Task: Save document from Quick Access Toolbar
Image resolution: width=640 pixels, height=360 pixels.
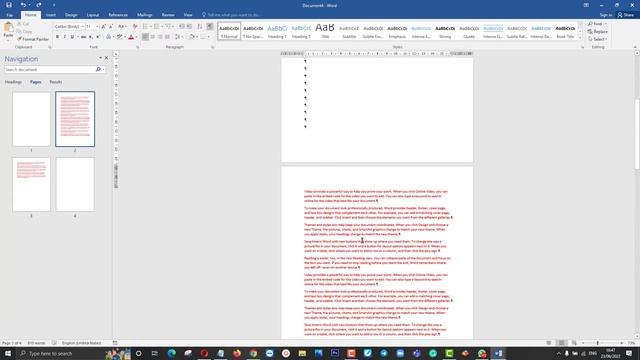Action: [x=9, y=5]
